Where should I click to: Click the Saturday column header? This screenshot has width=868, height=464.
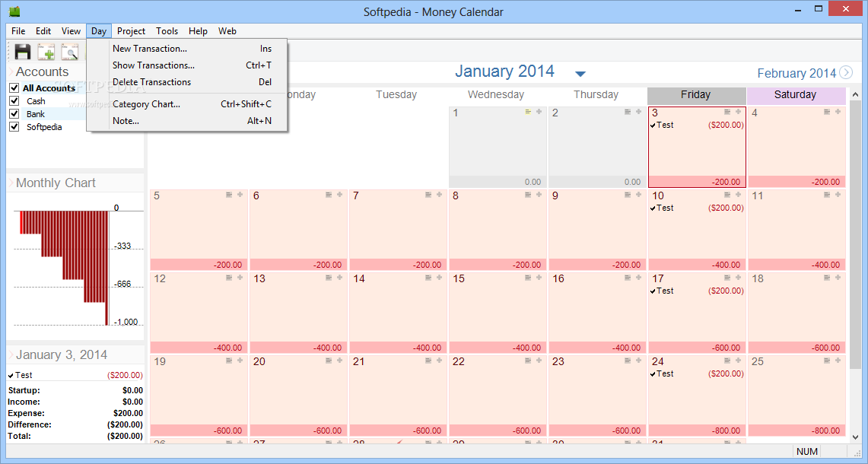[x=796, y=95]
